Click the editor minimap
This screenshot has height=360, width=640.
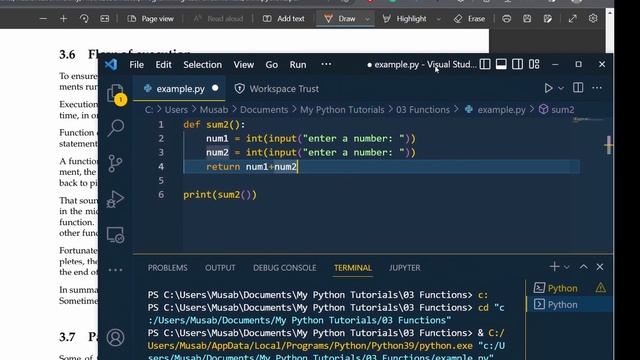(589, 120)
